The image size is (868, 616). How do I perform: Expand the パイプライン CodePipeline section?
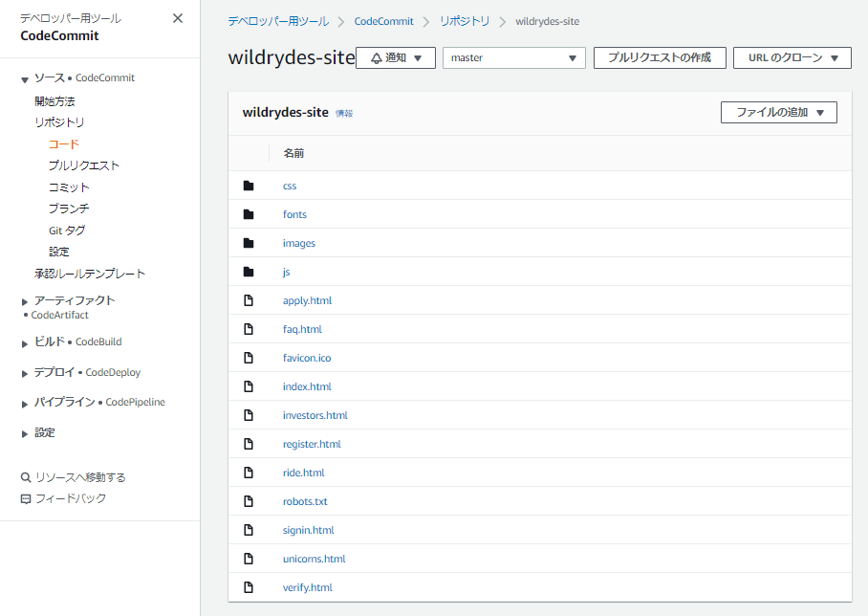(x=24, y=402)
